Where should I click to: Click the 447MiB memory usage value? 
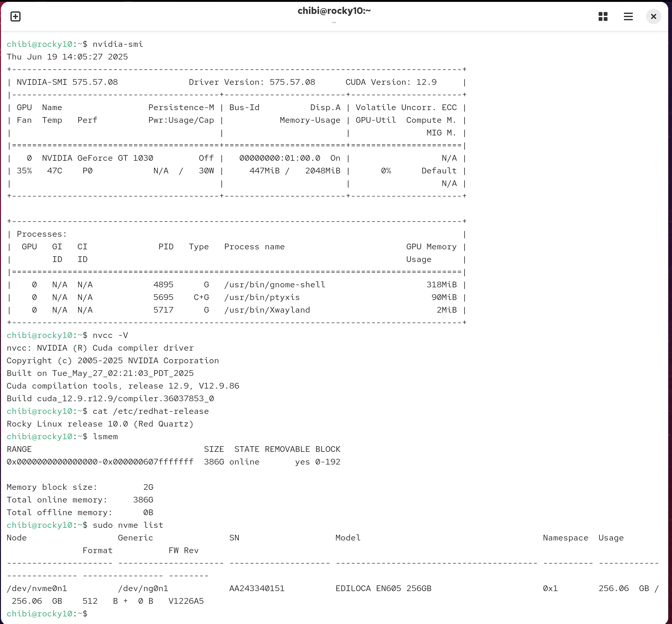pos(264,171)
